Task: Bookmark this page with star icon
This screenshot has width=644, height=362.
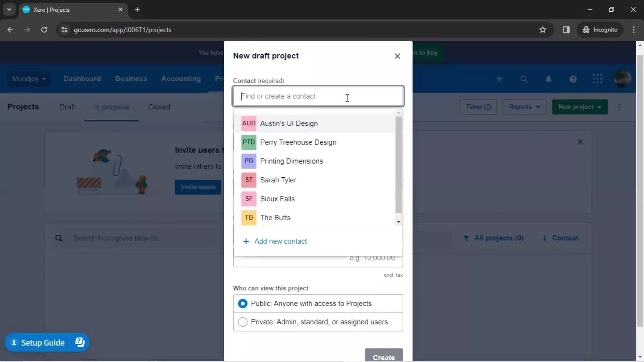Action: click(x=543, y=30)
